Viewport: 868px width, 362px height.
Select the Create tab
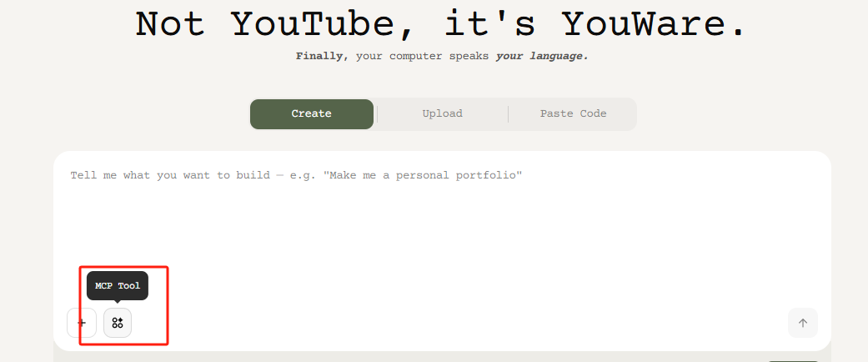click(x=312, y=114)
